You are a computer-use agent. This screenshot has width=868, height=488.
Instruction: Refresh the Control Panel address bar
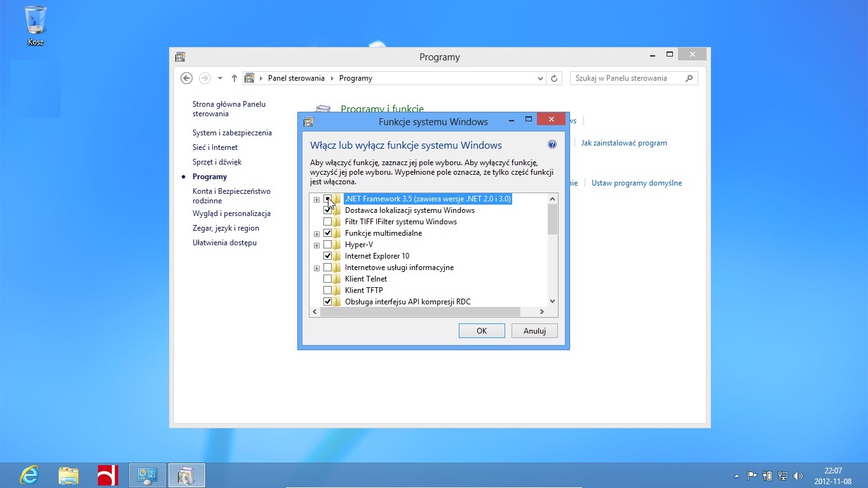click(x=554, y=78)
